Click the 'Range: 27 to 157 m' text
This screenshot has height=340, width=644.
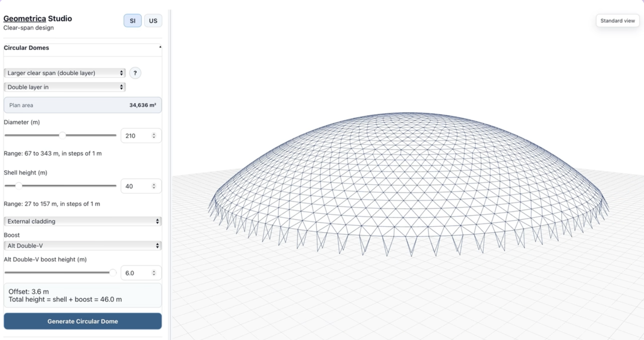coord(52,204)
